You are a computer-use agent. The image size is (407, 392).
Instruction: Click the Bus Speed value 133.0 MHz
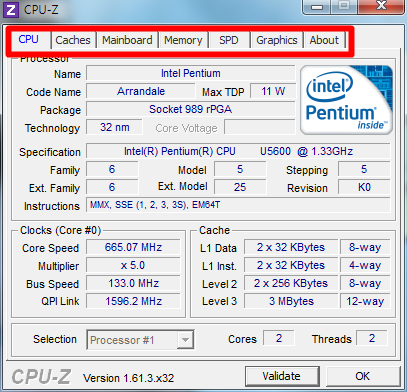coord(133,283)
